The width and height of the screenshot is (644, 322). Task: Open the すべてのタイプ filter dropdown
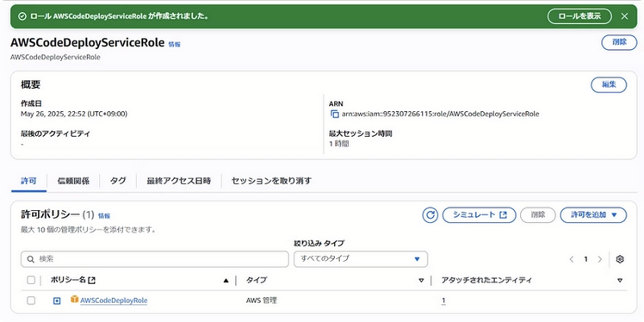361,259
